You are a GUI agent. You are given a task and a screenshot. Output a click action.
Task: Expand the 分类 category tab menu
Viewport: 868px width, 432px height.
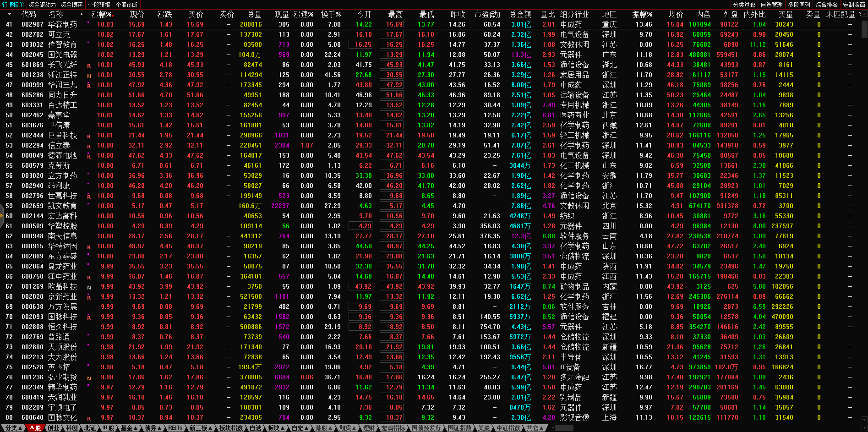click(13, 428)
